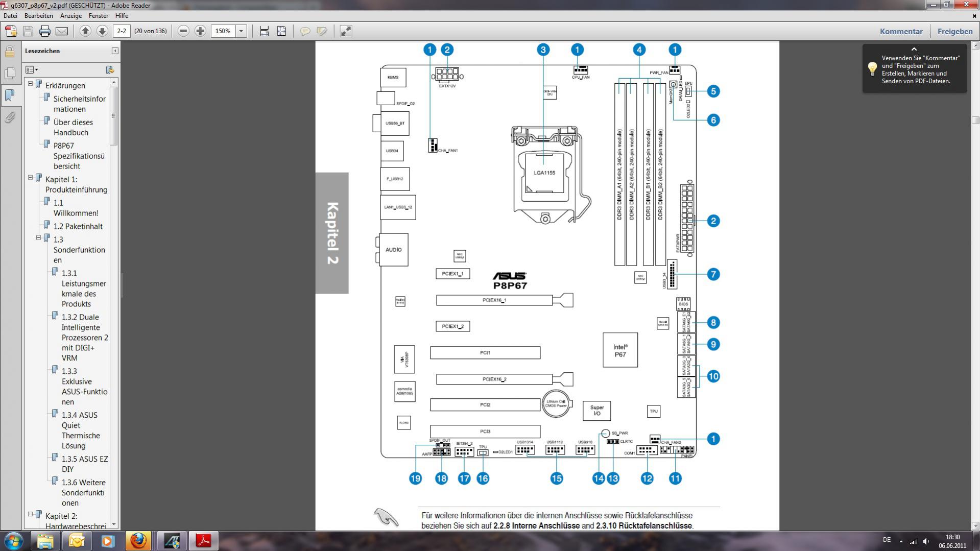Open page thumbnails panel icon
This screenshot has width=980, height=551.
(x=9, y=73)
